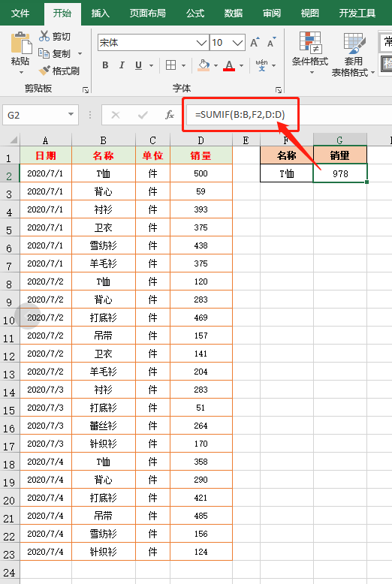Open the File (文件) tab
Screen dimensions: 392x584
point(20,14)
